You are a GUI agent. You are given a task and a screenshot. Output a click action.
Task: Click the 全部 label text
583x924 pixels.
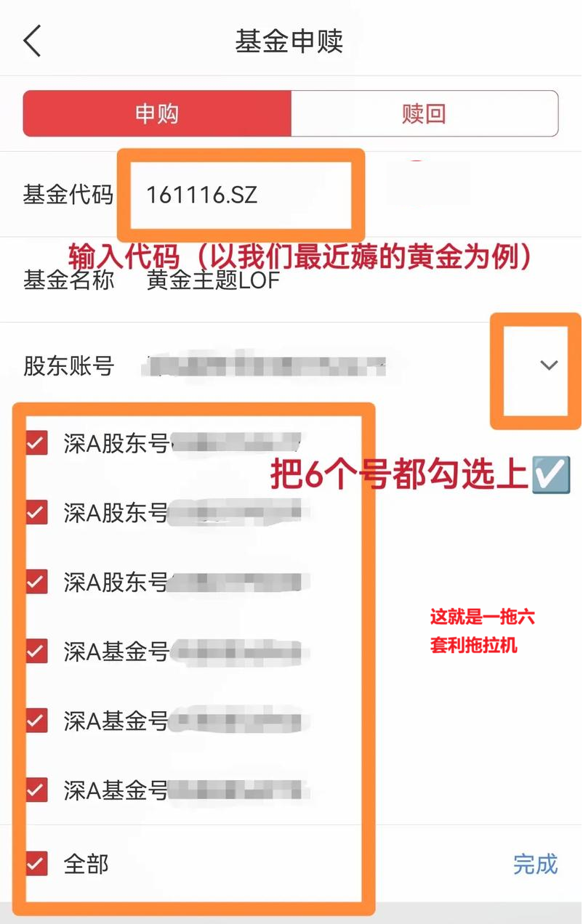86,864
